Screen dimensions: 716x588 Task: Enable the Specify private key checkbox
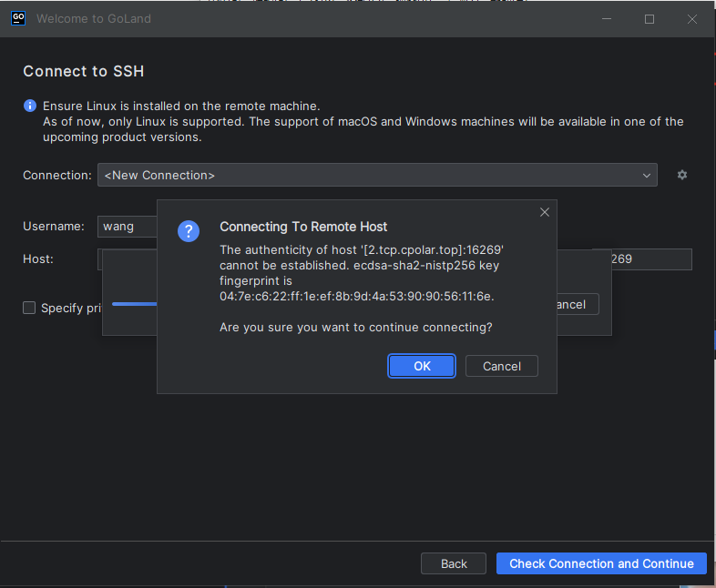tap(30, 308)
